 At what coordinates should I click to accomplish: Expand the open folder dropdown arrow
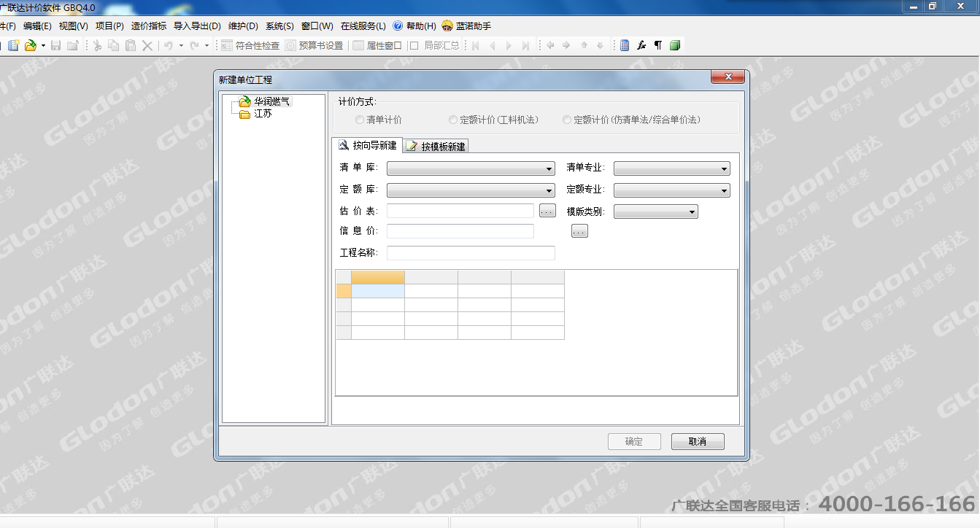[43, 45]
